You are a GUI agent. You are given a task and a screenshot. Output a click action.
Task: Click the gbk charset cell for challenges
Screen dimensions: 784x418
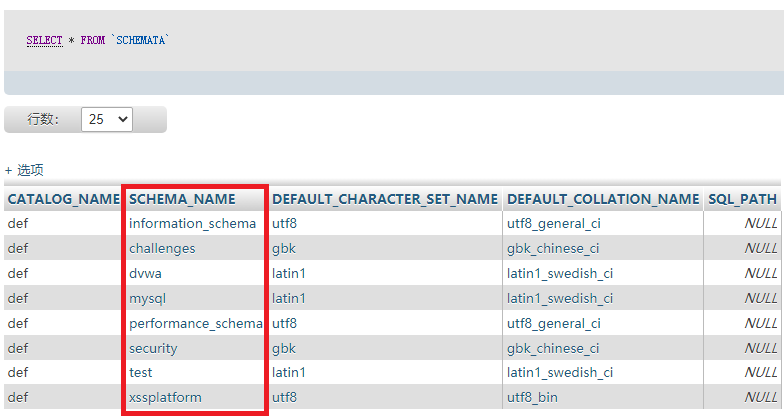point(284,248)
